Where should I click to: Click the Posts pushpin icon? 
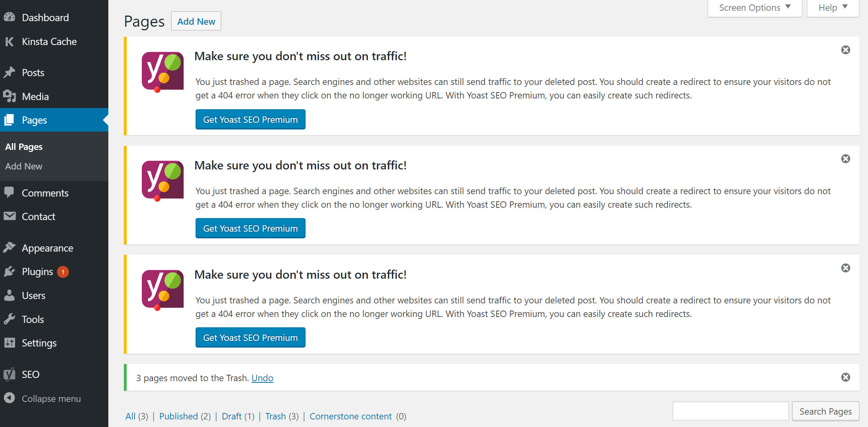(10, 73)
